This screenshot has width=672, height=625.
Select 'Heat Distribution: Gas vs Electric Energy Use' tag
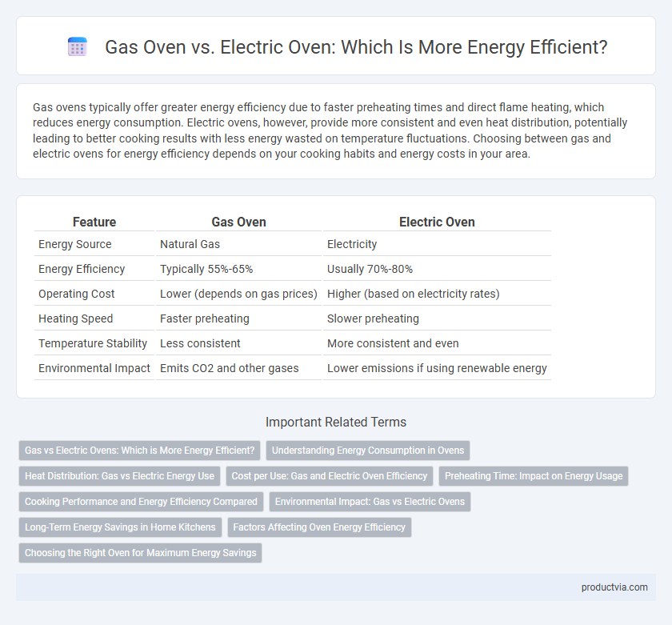click(119, 476)
